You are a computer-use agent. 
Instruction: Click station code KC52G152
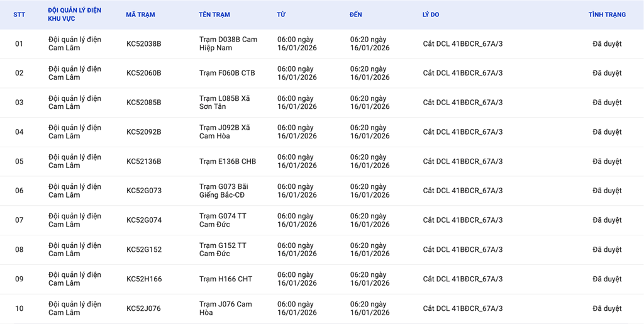click(143, 250)
